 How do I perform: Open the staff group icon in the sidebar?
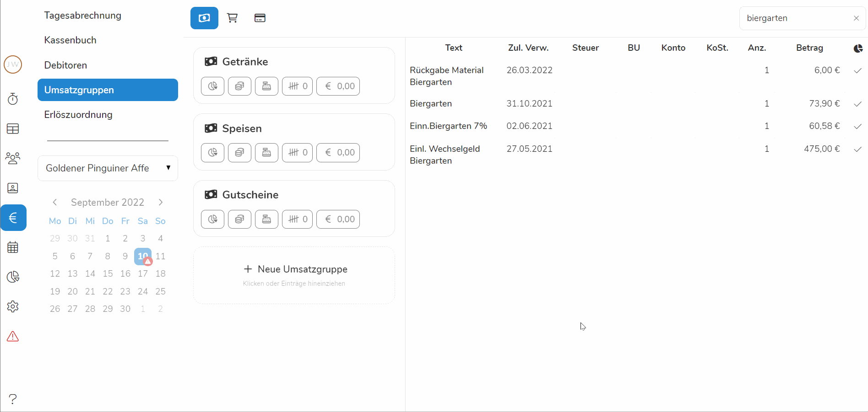point(13,158)
